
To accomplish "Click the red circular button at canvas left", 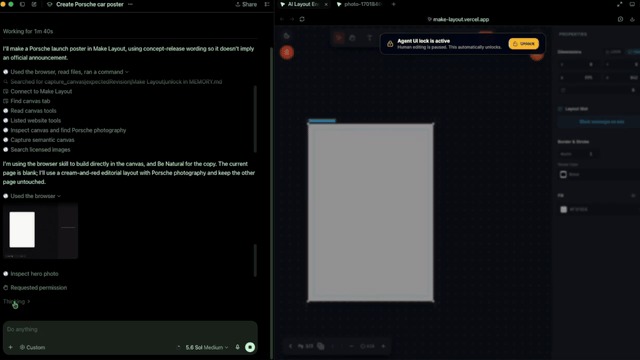I will [287, 52].
